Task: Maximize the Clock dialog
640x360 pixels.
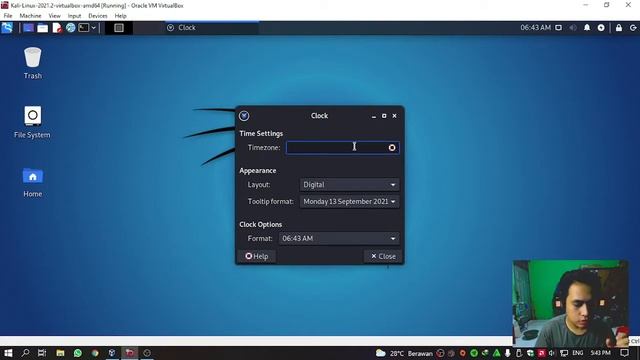Action: point(384,116)
